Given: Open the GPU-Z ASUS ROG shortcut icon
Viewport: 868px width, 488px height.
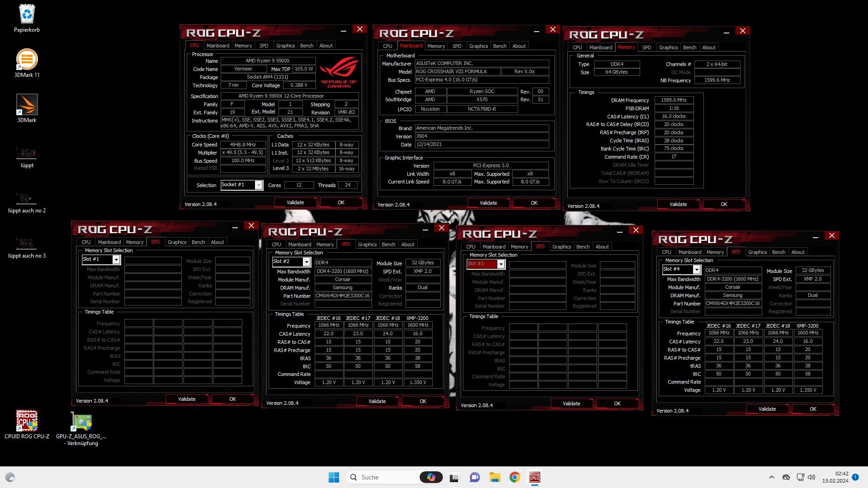Looking at the screenshot, I should point(81,422).
